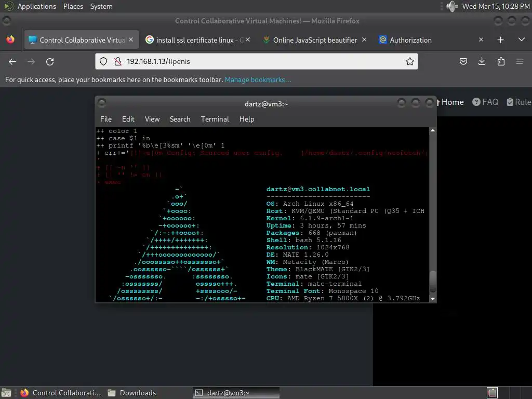Open a new Firefox tab
This screenshot has width=532, height=399.
500,40
